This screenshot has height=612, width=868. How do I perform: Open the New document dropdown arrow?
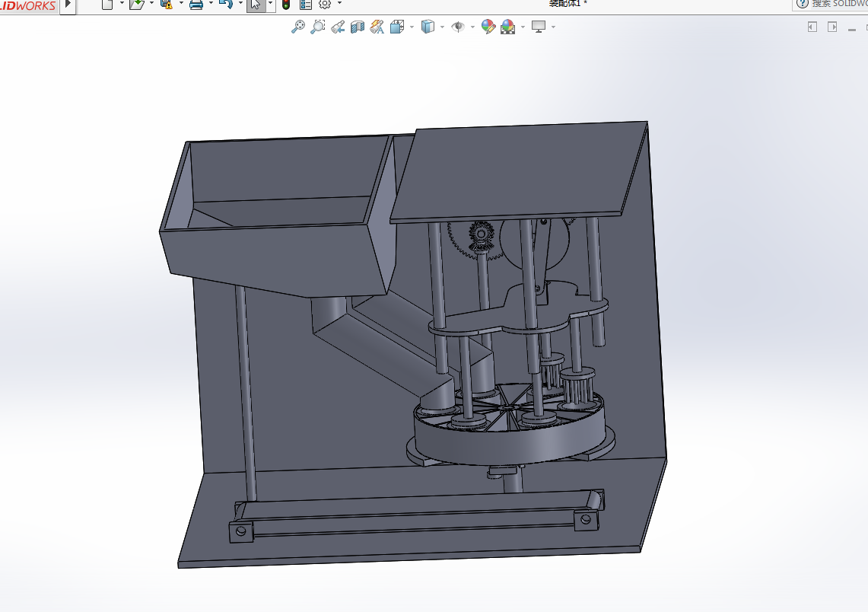click(x=122, y=3)
